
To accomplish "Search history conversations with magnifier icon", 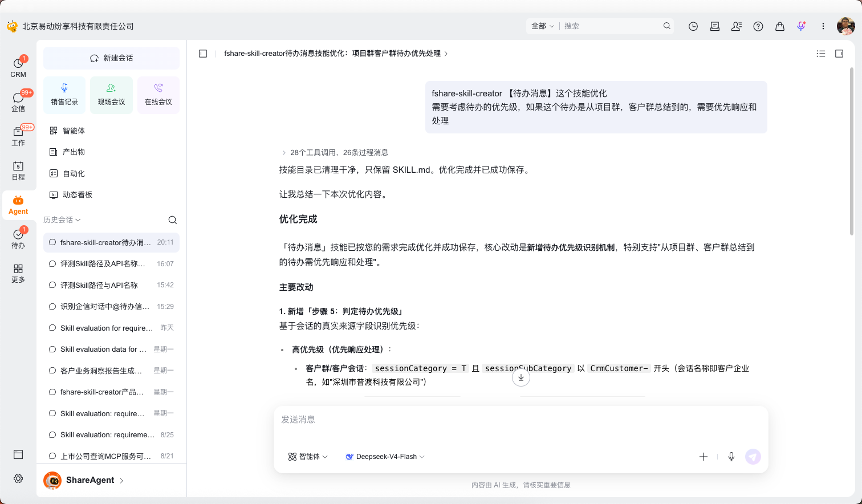I will point(173,220).
